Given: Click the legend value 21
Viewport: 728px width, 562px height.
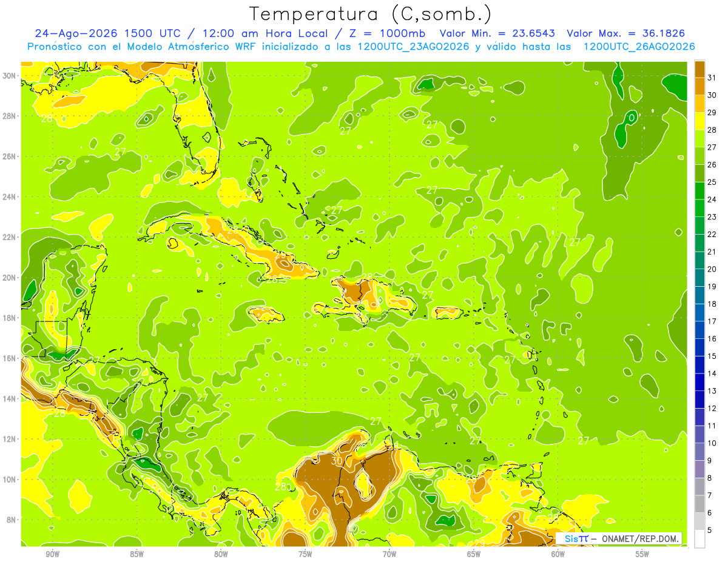Looking at the screenshot, I should point(712,252).
